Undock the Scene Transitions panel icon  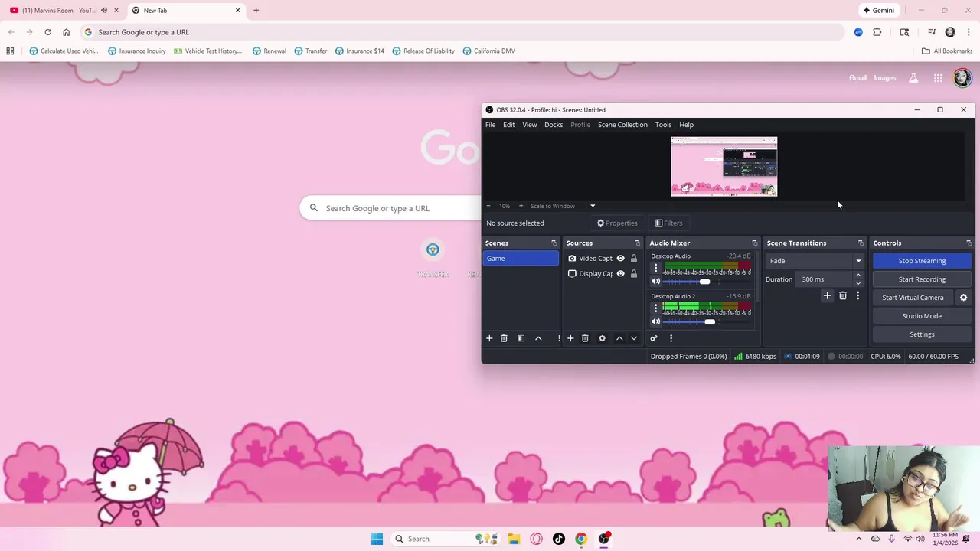pos(861,243)
